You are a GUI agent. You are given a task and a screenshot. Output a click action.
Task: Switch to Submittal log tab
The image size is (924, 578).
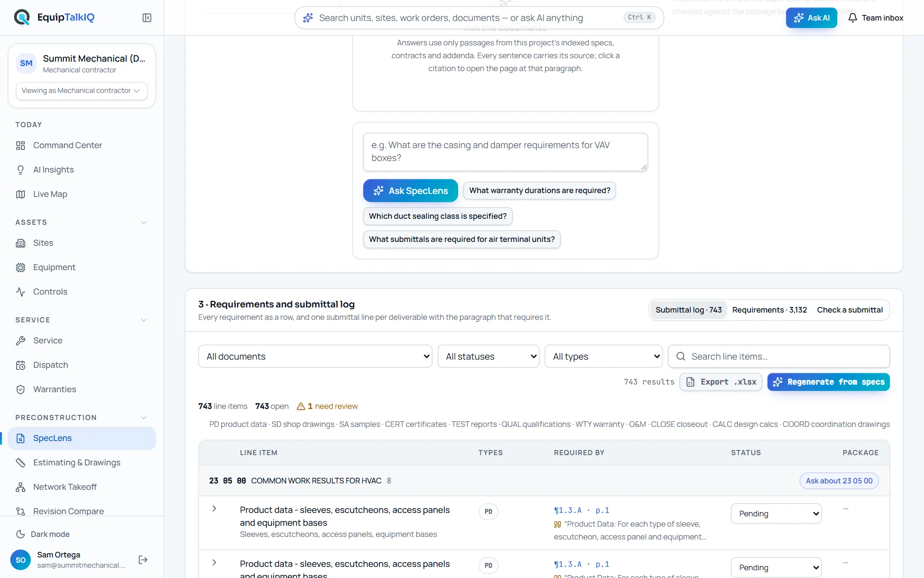(688, 310)
